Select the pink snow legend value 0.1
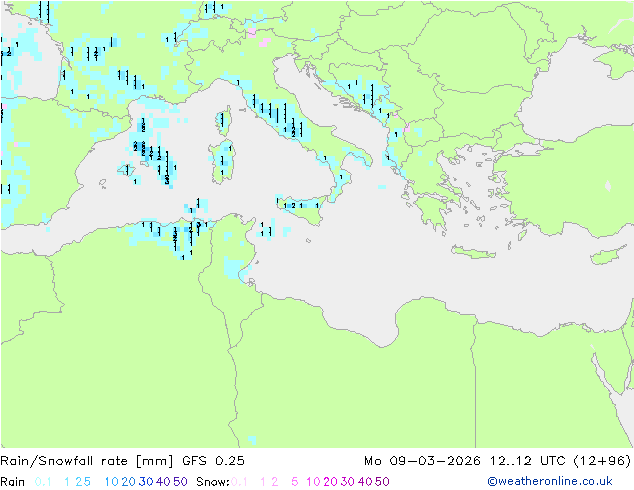Image resolution: width=634 pixels, height=490 pixels. [x=239, y=482]
